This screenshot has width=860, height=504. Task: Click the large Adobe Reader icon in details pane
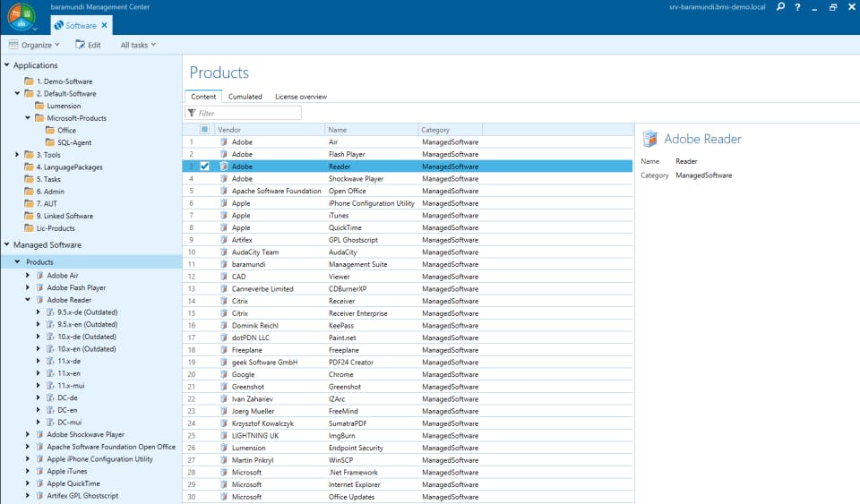pyautogui.click(x=650, y=139)
